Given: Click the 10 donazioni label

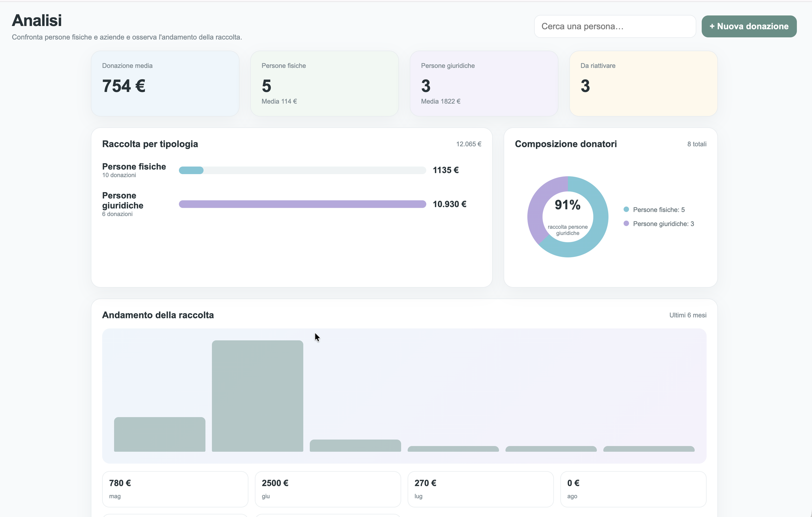Looking at the screenshot, I should coord(119,175).
